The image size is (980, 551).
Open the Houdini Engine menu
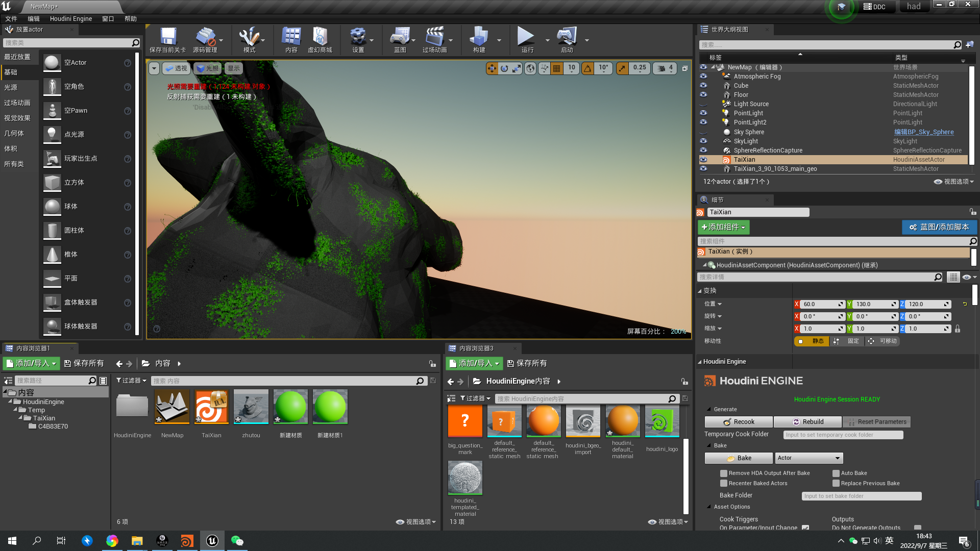[x=71, y=18]
